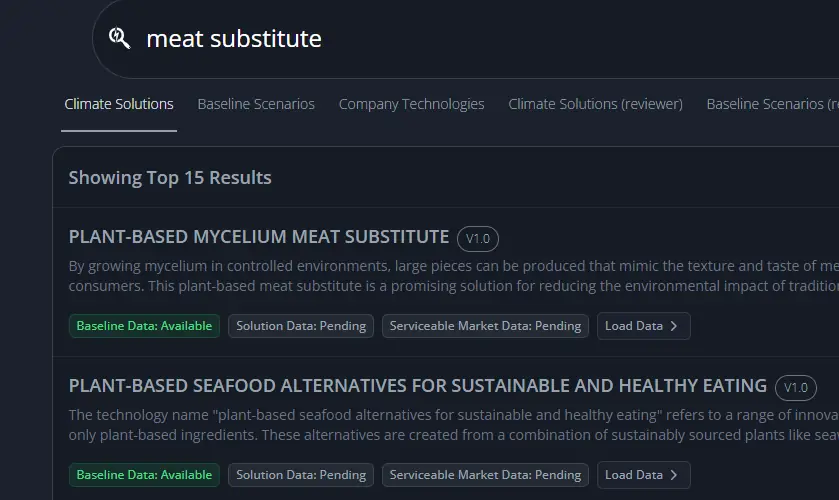Open the partially visible Baseline Scenarios reviewer tab
Screen dimensions: 839x500
pos(772,104)
